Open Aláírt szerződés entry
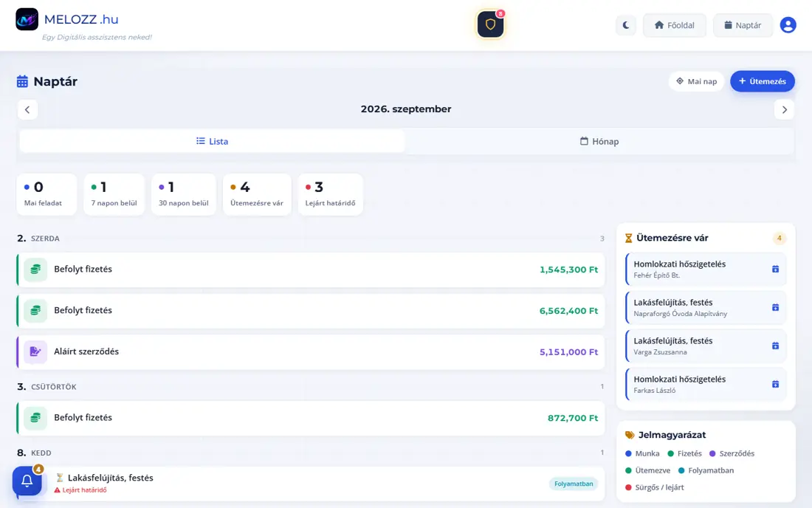The width and height of the screenshot is (812, 508). [x=311, y=352]
